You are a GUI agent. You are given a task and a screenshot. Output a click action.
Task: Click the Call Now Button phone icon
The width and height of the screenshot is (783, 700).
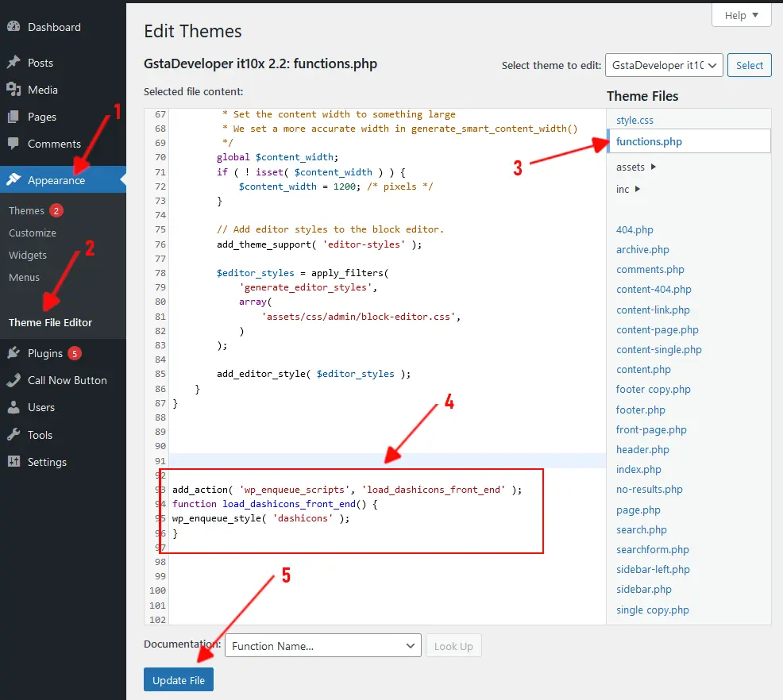click(x=14, y=380)
